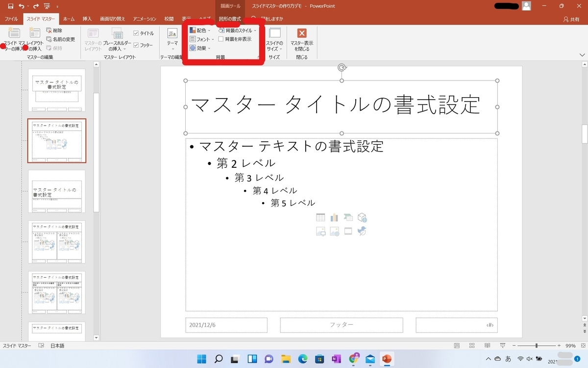Switch to Slide Sorter view in status bar
Screen dimensions: 588x368
pyautogui.click(x=472, y=345)
